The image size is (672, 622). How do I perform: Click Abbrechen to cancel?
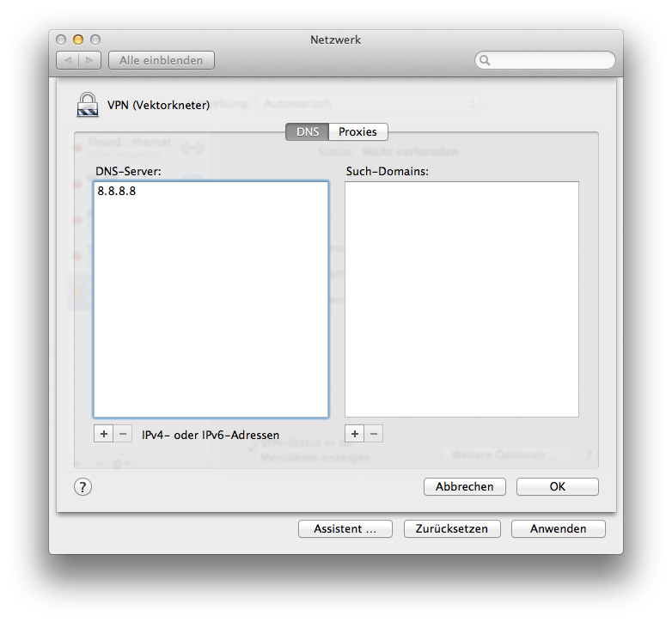coord(465,486)
